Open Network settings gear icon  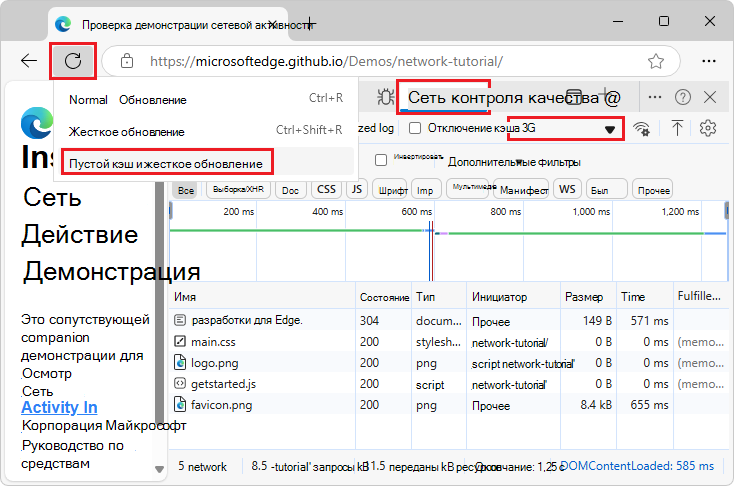pyautogui.click(x=708, y=128)
